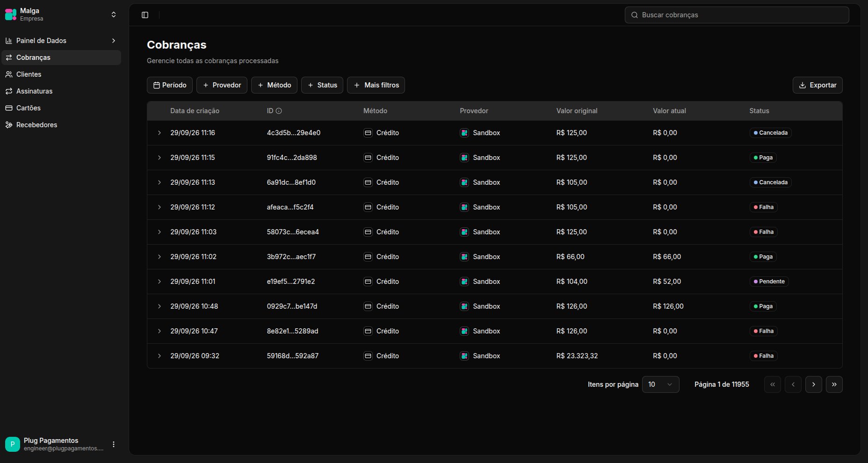Screen dimensions: 868x463
Task: Click the Pendente status badge
Action: (769, 282)
